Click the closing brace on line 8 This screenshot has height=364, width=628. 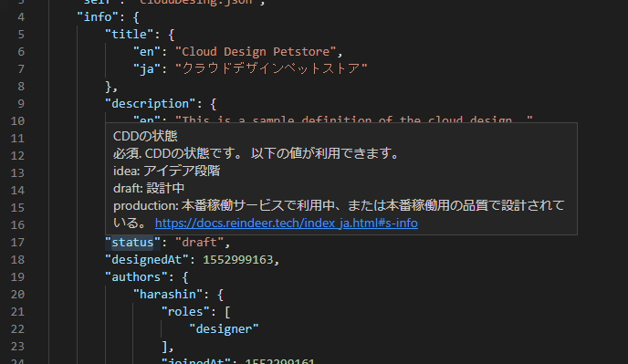(x=108, y=87)
